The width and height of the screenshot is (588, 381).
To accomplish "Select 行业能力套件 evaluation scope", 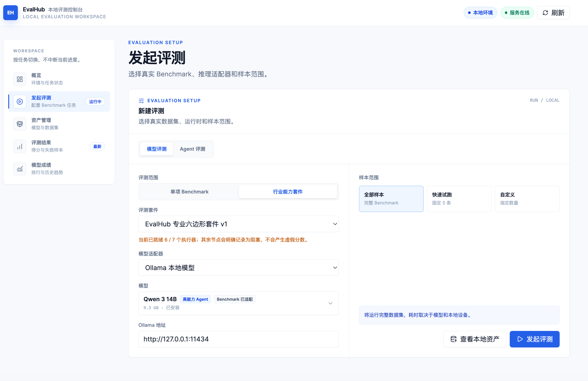I will coord(288,192).
